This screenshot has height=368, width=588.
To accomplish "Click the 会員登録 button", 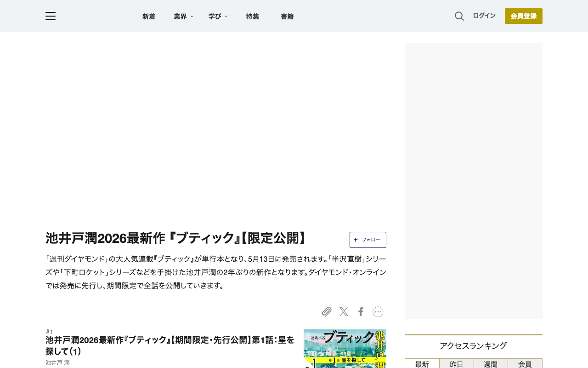I will [524, 16].
